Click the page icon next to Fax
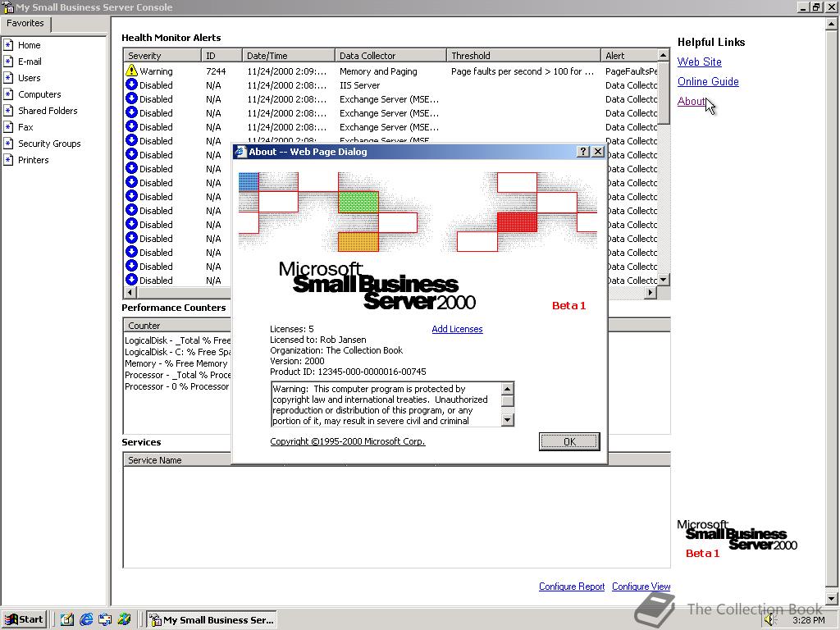The width and height of the screenshot is (840, 630). point(8,127)
